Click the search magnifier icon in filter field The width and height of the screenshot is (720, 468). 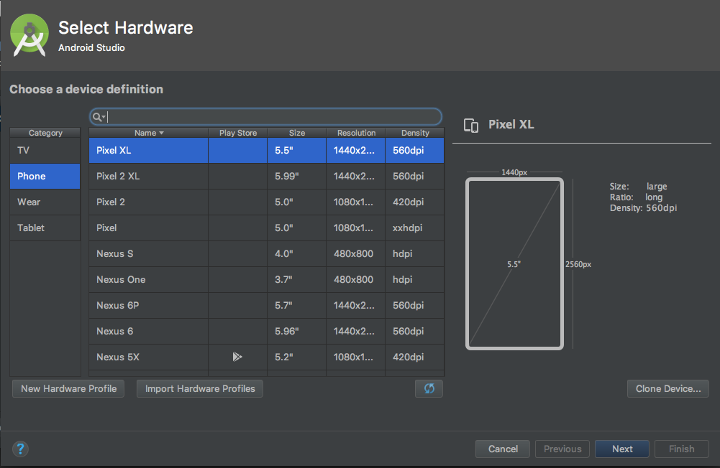pos(97,117)
